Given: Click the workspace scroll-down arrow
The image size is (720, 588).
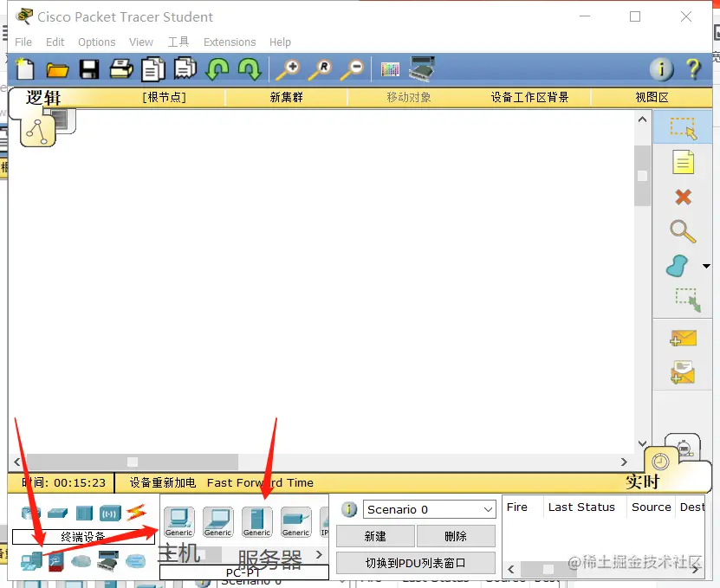Looking at the screenshot, I should coord(642,444).
